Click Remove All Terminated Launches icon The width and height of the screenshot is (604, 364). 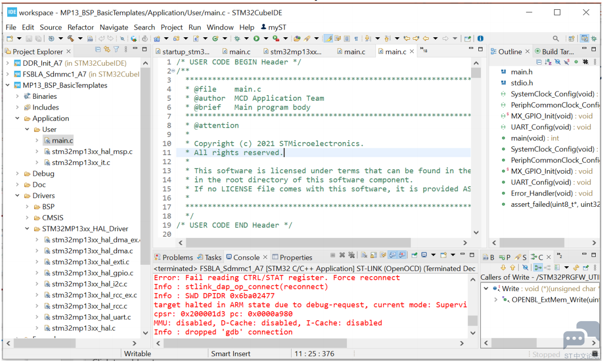pos(351,255)
